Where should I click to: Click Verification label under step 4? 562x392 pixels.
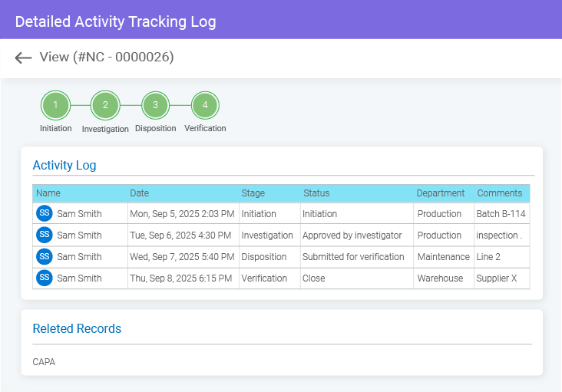tap(205, 128)
